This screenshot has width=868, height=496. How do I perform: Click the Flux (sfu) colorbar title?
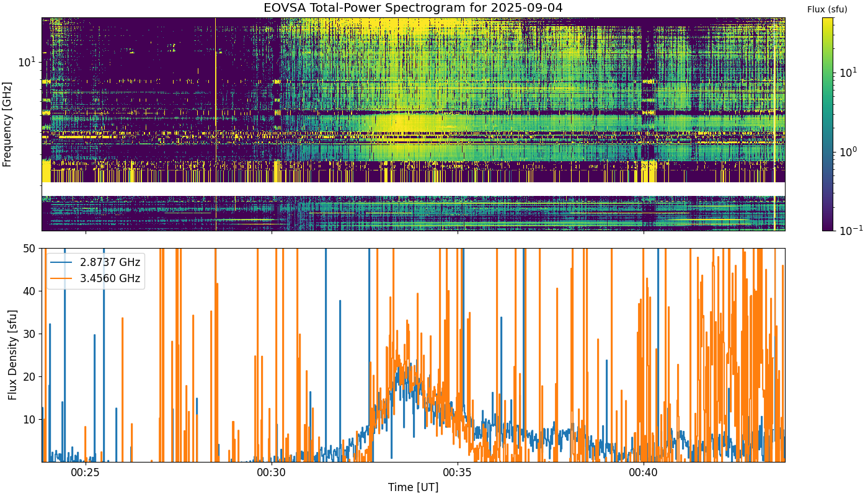[x=827, y=9]
